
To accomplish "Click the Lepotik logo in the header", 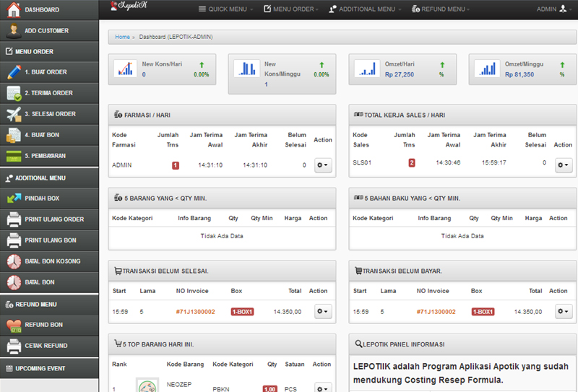I will pyautogui.click(x=129, y=6).
